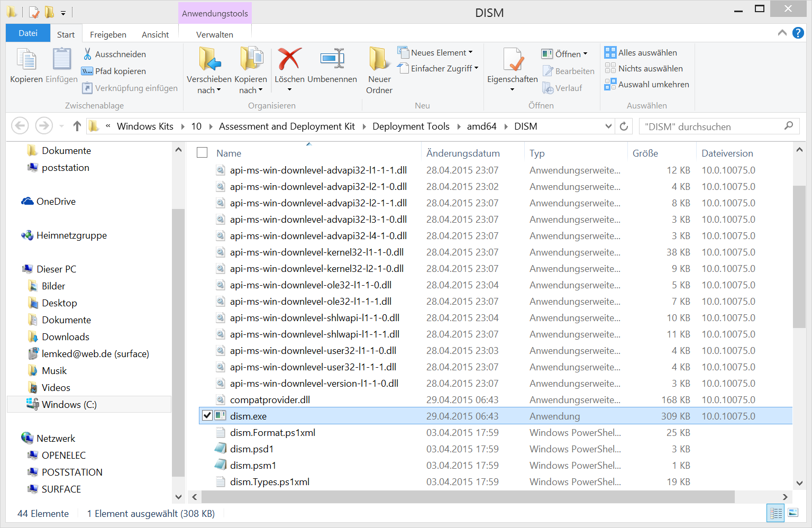Click the file list vertical scrollbar thumb
This screenshot has height=528, width=812.
[799, 257]
